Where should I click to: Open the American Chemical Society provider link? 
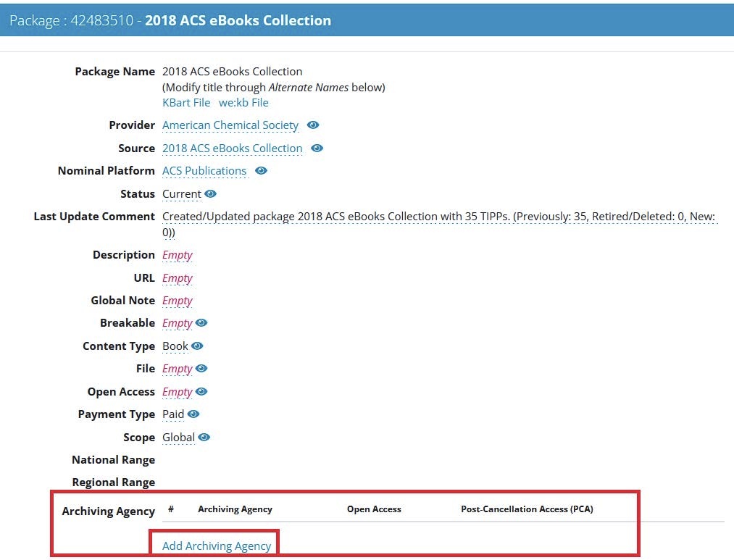230,125
